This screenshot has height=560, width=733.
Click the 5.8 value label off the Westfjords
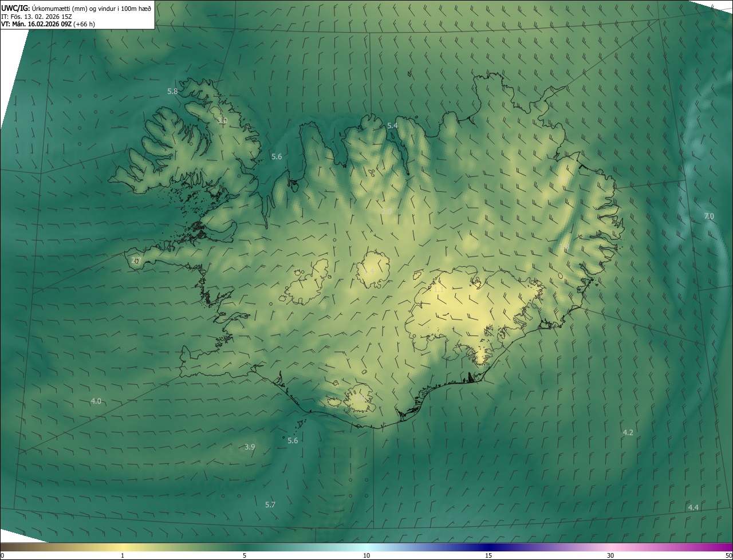(172, 91)
